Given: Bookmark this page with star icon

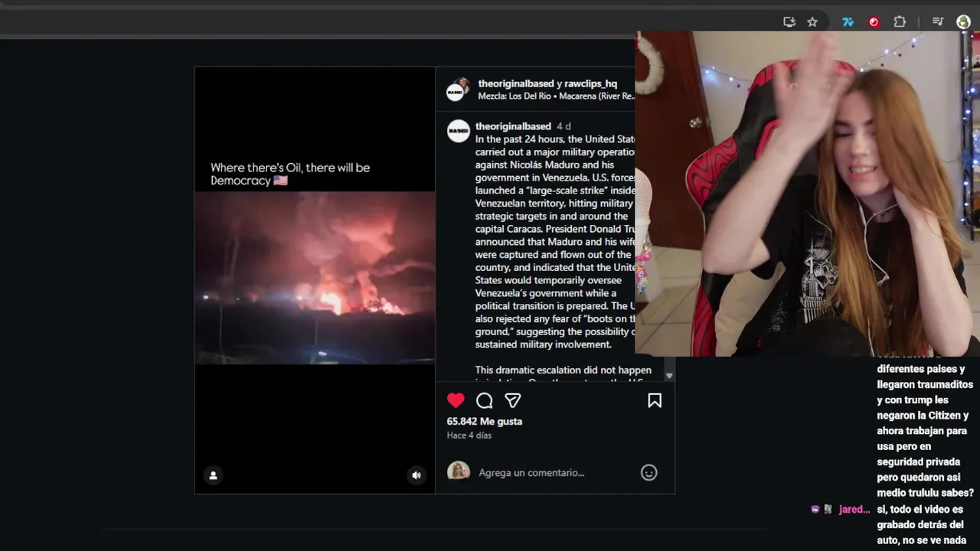Looking at the screenshot, I should point(812,22).
